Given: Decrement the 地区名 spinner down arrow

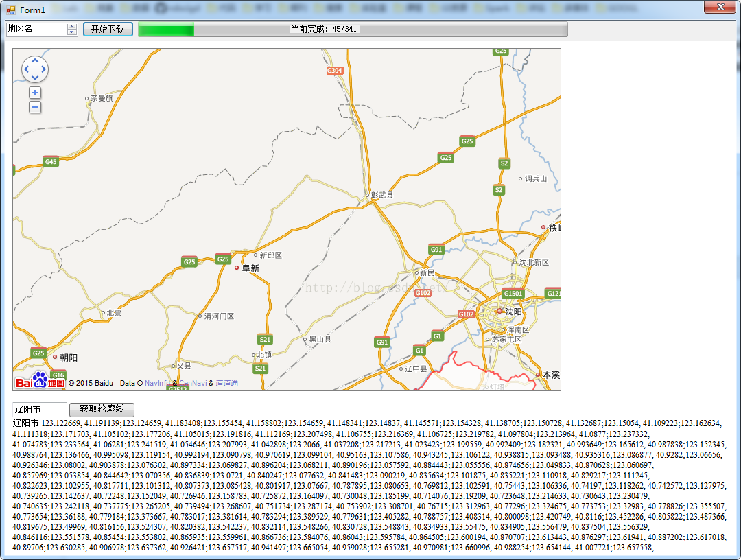Looking at the screenshot, I should tap(72, 32).
